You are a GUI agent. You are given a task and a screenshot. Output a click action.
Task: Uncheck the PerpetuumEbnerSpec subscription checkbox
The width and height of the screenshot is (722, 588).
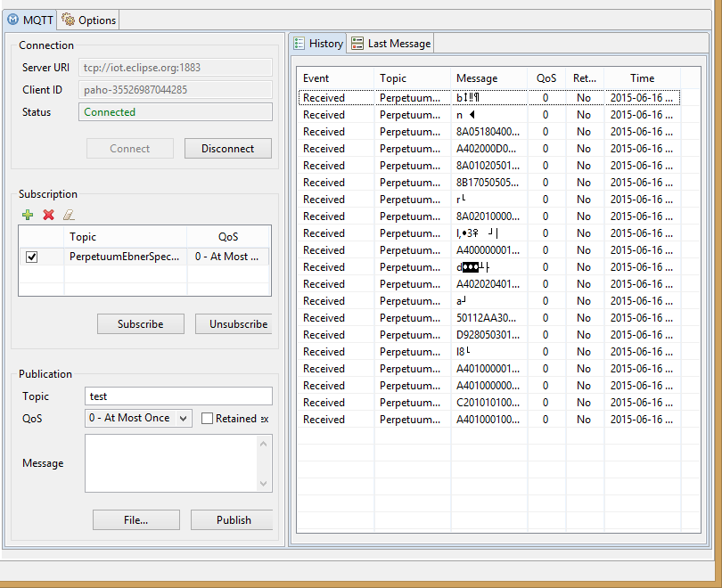31,257
